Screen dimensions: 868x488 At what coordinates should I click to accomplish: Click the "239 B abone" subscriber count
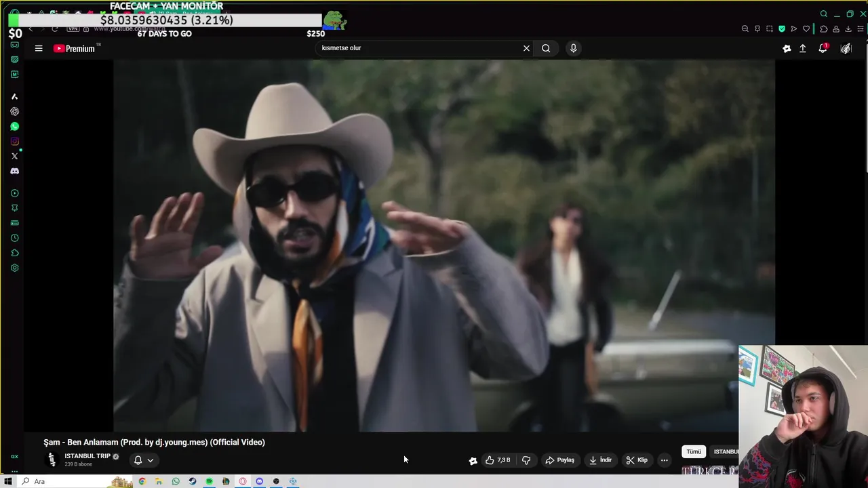(x=78, y=464)
